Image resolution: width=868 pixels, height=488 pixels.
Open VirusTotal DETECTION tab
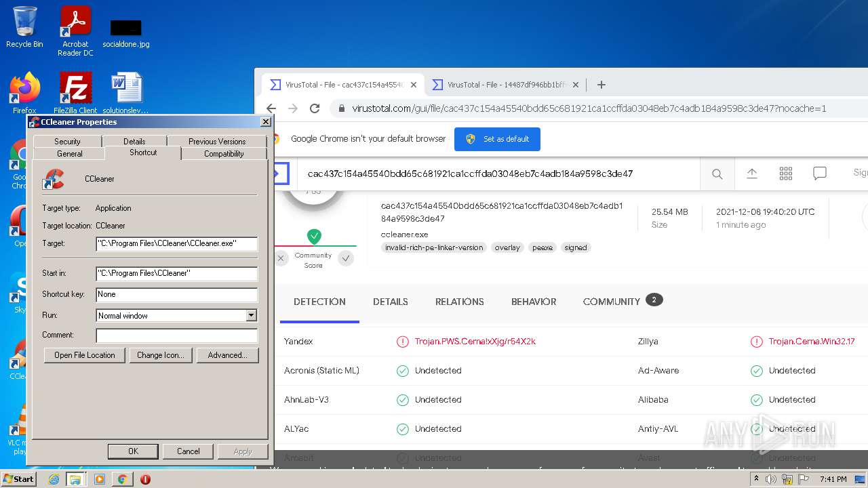[x=319, y=302]
